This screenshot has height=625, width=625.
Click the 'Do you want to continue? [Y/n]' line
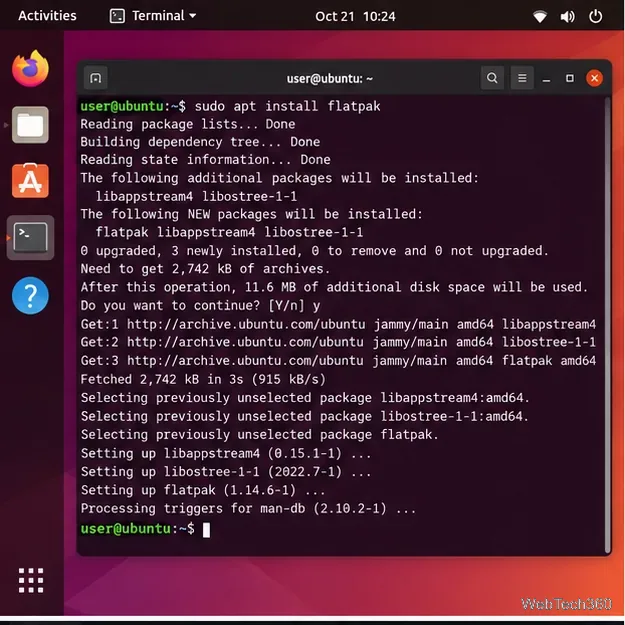coord(200,306)
